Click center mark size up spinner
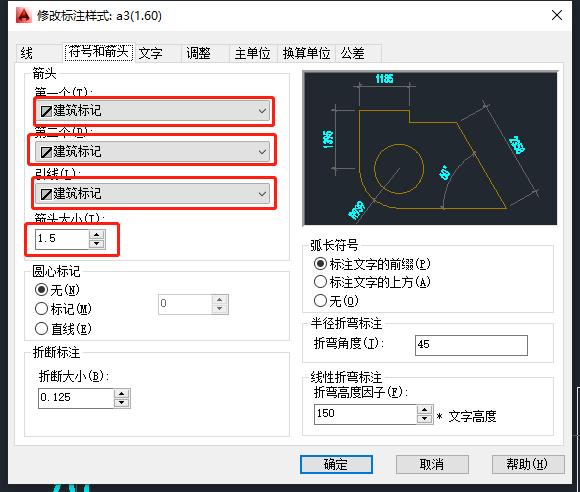The width and height of the screenshot is (580, 492). [x=220, y=300]
